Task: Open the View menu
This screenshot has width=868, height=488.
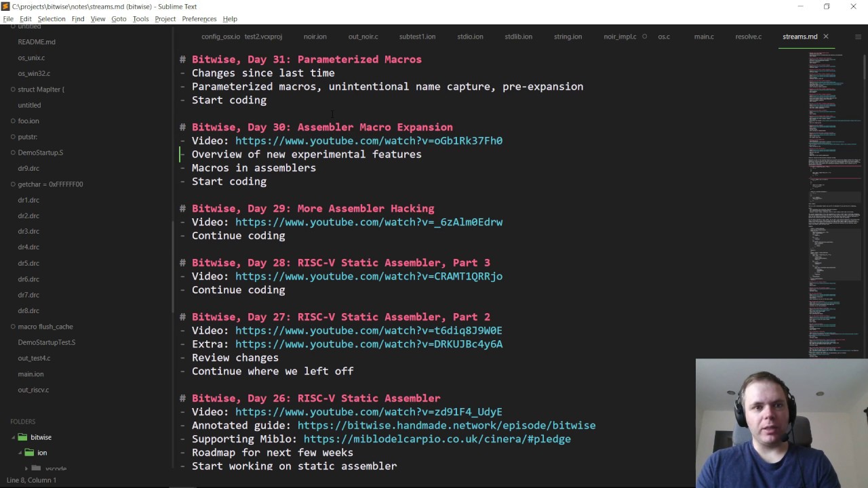Action: tap(98, 19)
